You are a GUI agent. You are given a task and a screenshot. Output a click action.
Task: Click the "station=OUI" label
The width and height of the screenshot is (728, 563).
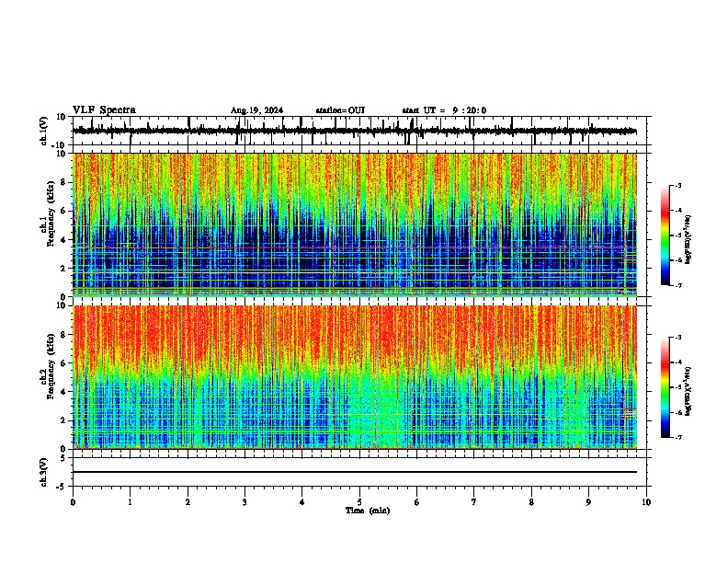coord(340,110)
